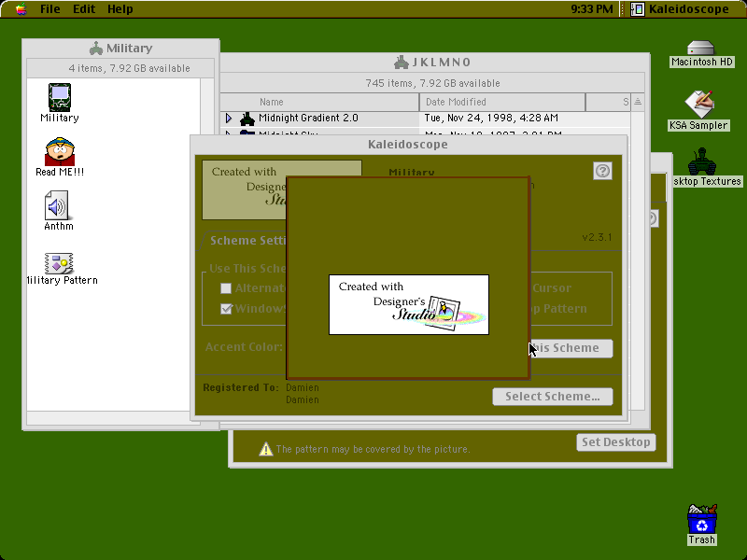Click the Accent Color: label
Viewport: 747px width, 560px height.
[244, 347]
